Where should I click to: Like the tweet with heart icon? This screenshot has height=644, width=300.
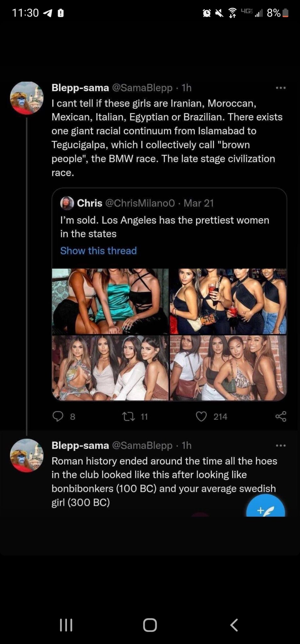(x=201, y=416)
